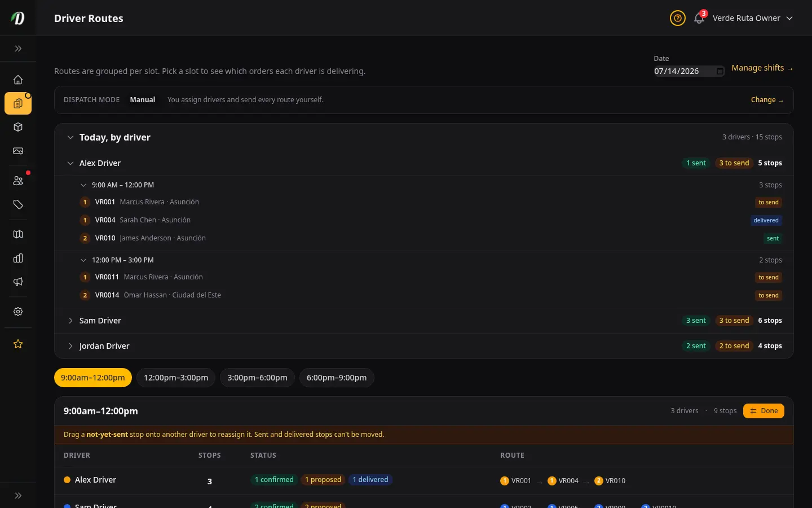812x508 pixels.
Task: Expand the sidebar using top double-chevron
Action: point(18,49)
